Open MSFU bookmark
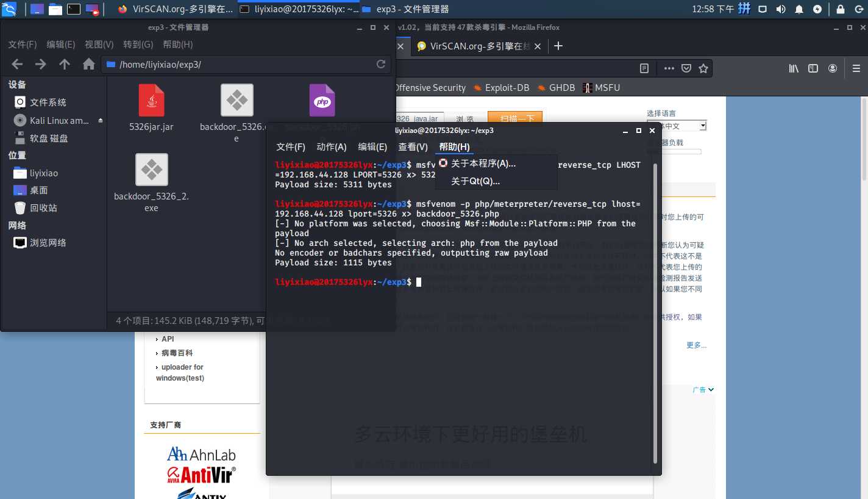Image resolution: width=868 pixels, height=499 pixels. [602, 88]
